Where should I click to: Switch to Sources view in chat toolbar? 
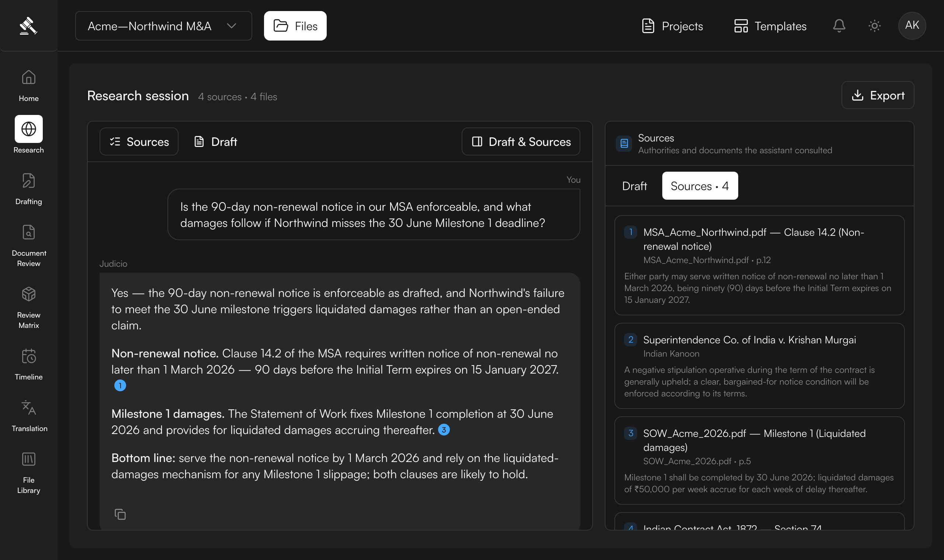tap(139, 141)
